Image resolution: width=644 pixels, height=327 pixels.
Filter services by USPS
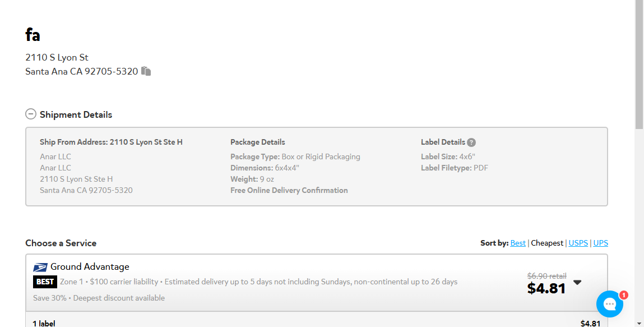[578, 243]
